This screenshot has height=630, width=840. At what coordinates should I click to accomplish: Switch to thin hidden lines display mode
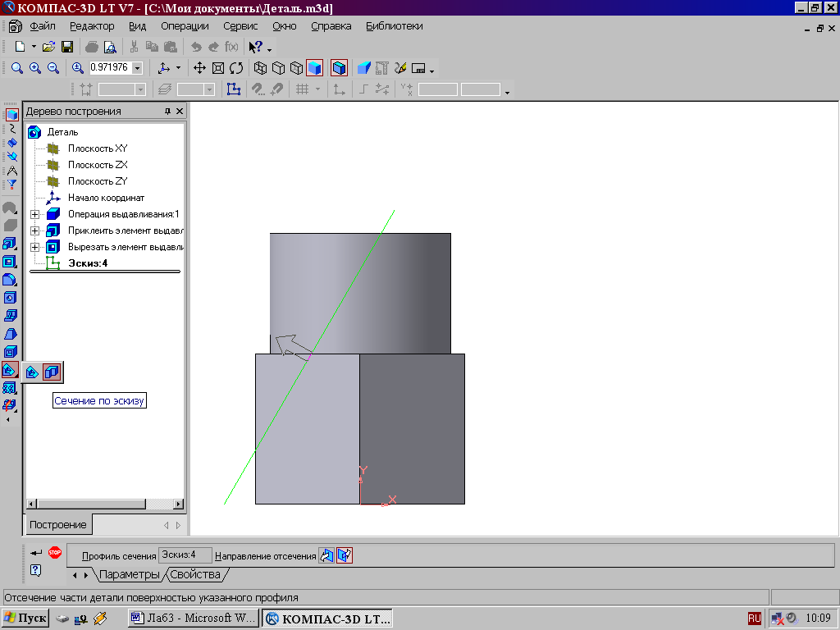(x=296, y=68)
